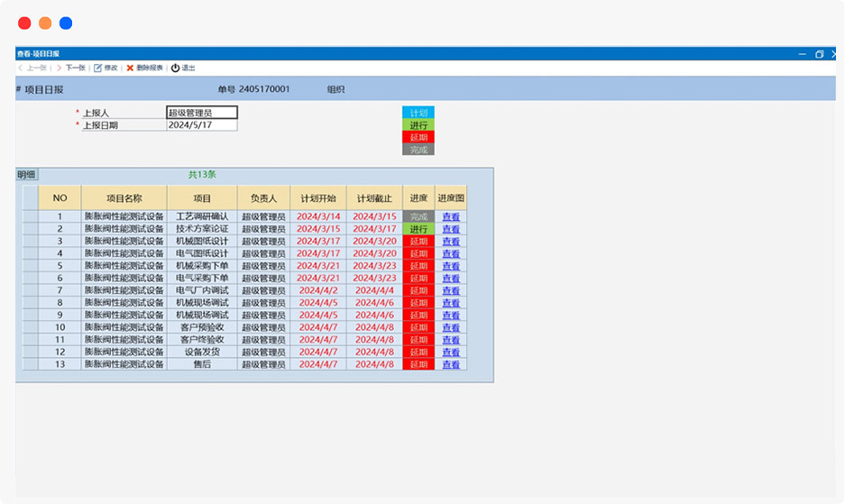
Task: Select the 技术方案论证 cell in row 2
Action: (x=202, y=229)
